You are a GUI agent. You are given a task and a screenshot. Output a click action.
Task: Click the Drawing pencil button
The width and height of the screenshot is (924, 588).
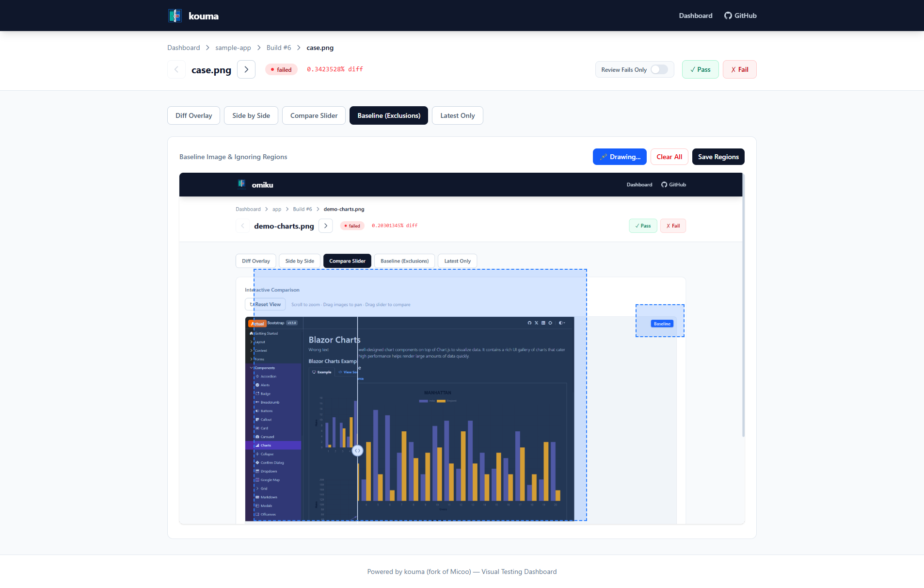[619, 157]
